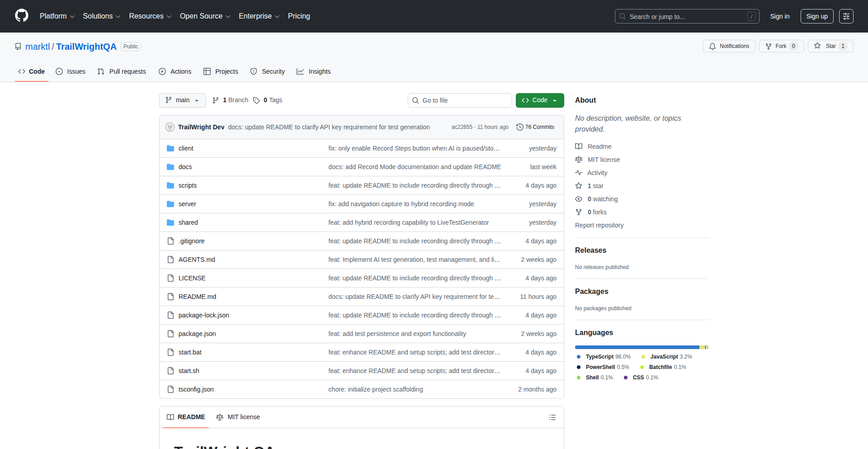The height and width of the screenshot is (449, 868).
Task: Open the green Code dropdown button
Action: point(539,100)
